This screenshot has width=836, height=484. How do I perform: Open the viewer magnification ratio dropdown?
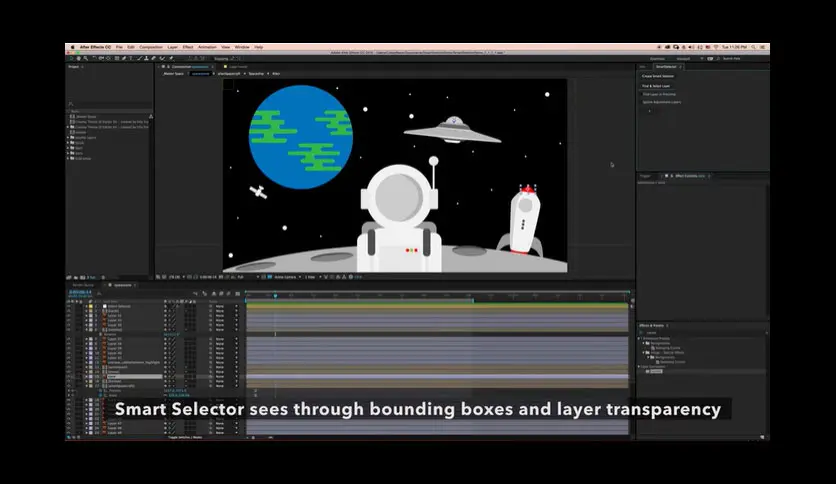click(176, 277)
